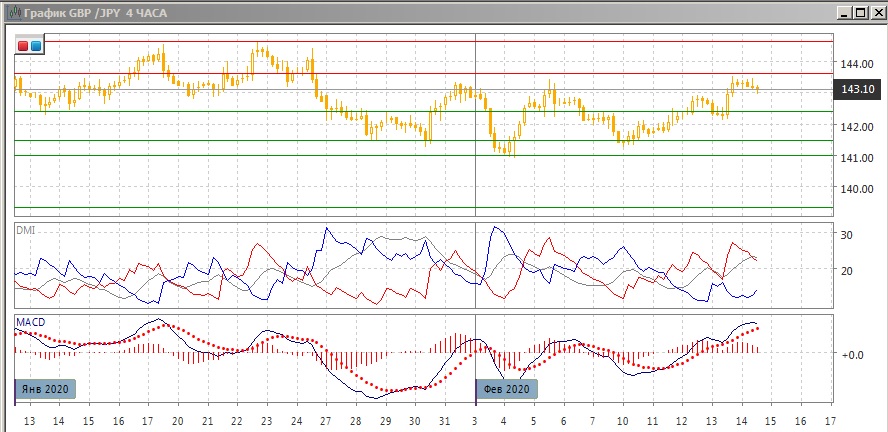Click date 17 at right end of time axis

coord(831,421)
